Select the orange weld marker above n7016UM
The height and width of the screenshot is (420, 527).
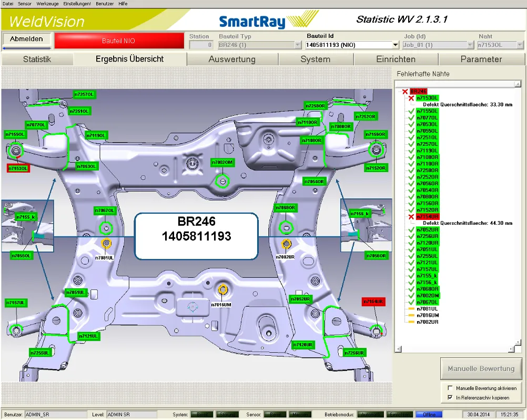coord(222,289)
